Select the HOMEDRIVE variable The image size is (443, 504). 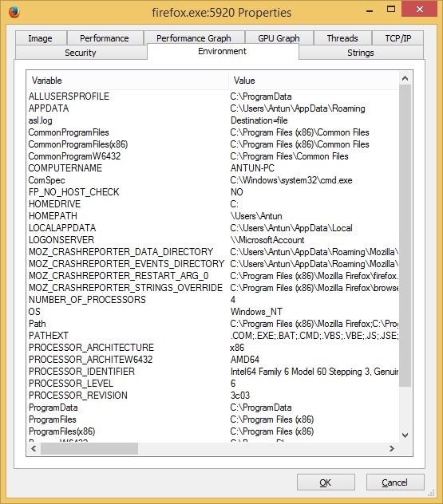tap(212, 204)
